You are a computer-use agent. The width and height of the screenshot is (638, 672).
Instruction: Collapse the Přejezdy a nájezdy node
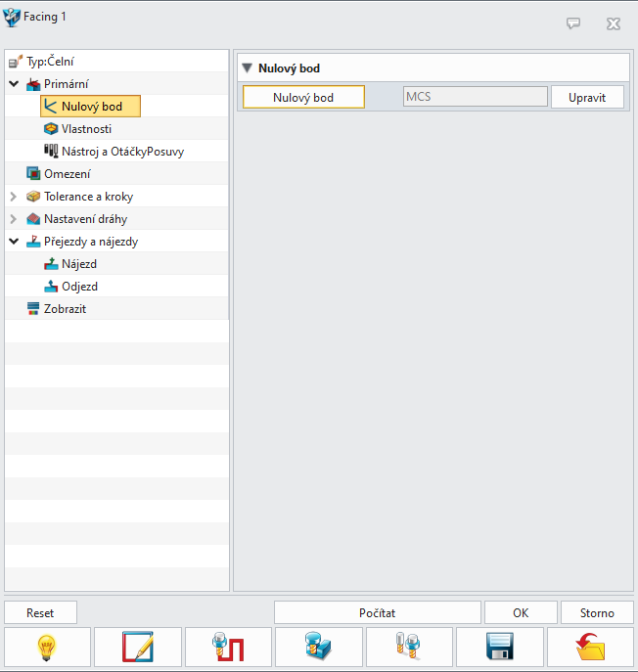[14, 242]
